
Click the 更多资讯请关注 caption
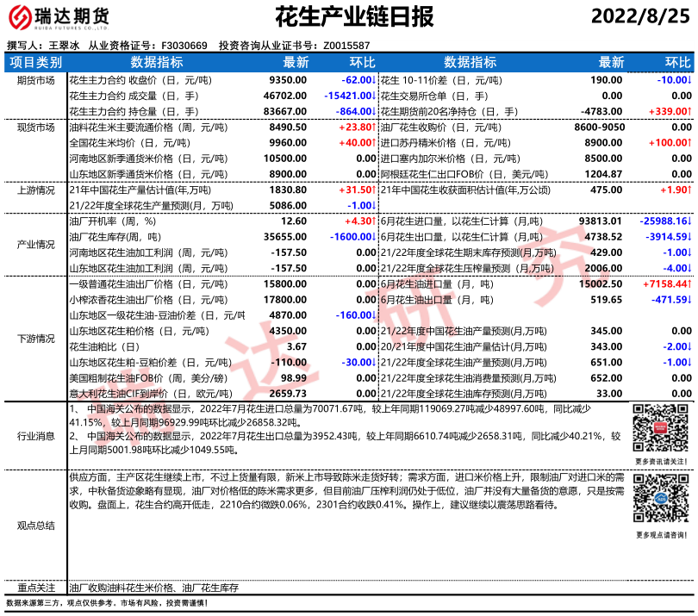661,462
